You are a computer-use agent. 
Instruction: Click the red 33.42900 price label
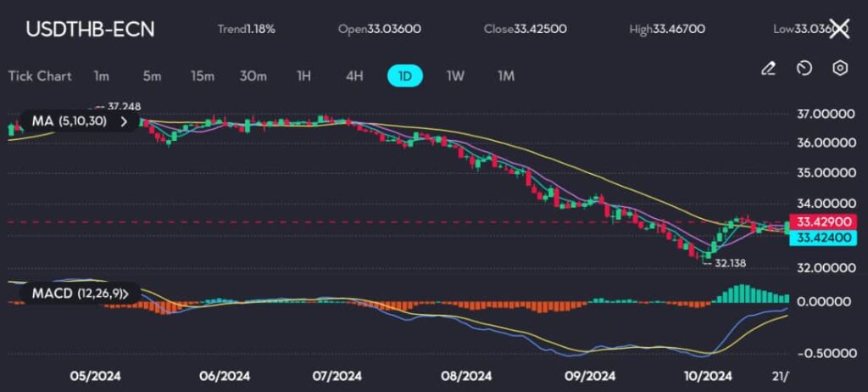tap(823, 222)
